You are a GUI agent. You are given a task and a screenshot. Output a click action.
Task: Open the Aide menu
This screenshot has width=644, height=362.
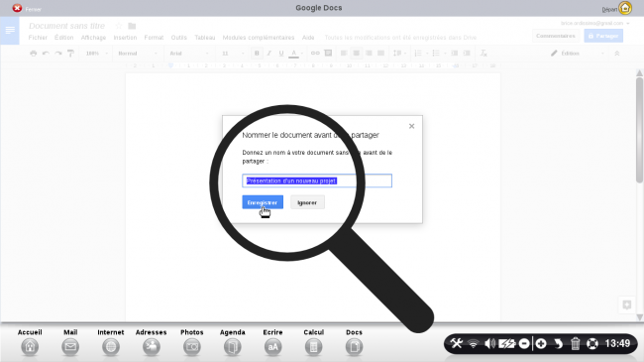point(308,38)
